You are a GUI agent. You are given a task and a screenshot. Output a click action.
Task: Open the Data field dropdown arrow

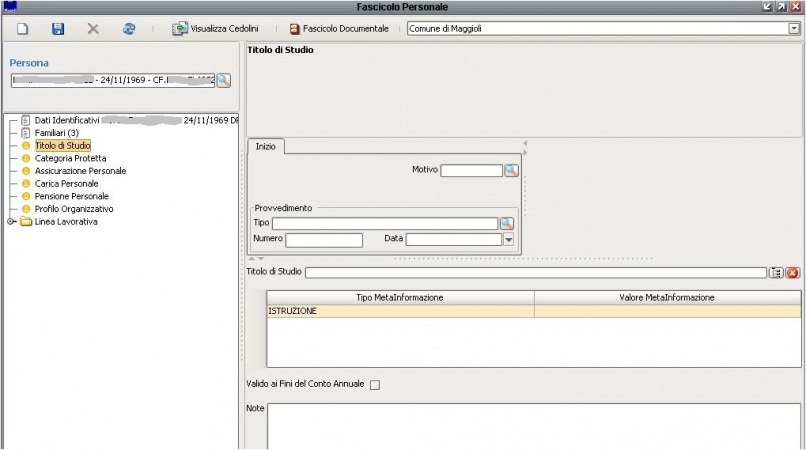coord(508,239)
